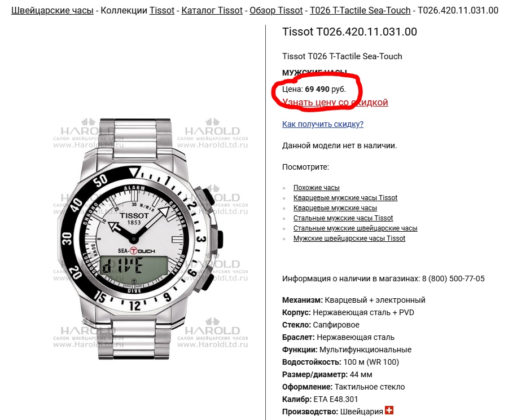Image resolution: width=517 pixels, height=420 pixels.
Task: Open the Как получить скидку? link
Action: 323,124
